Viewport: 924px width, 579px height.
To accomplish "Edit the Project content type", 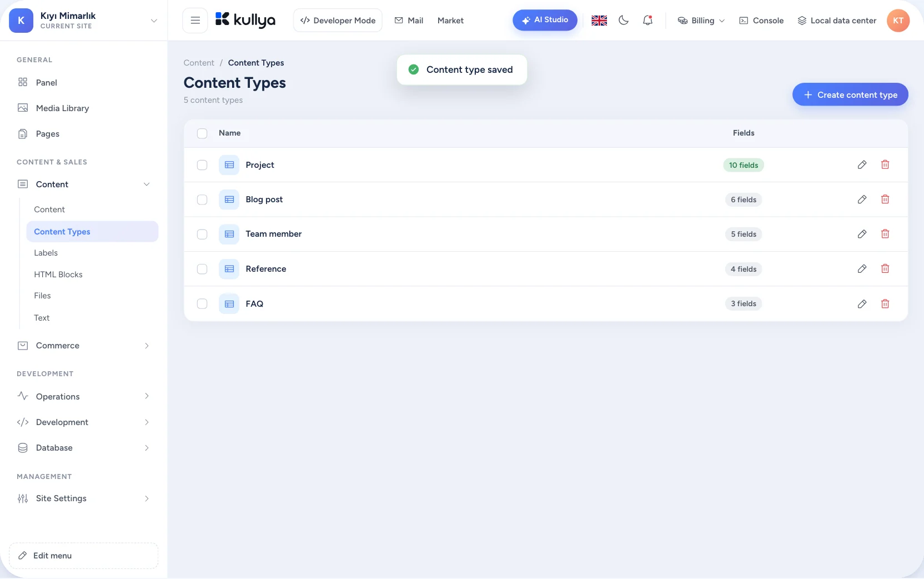I will 862,164.
